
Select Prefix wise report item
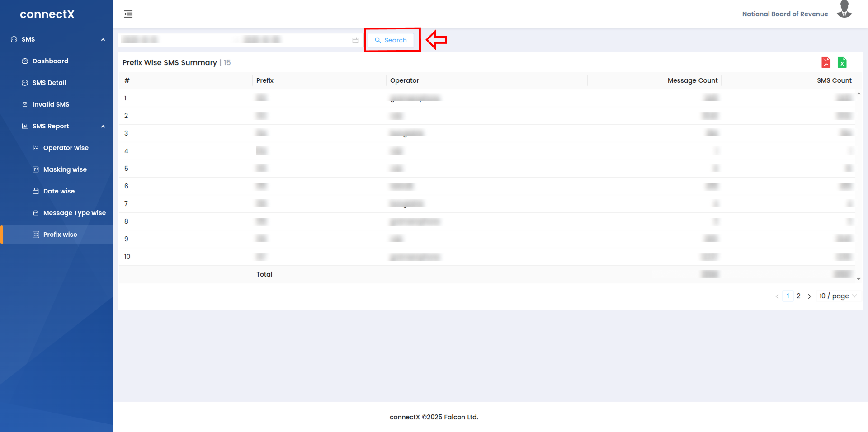click(60, 235)
